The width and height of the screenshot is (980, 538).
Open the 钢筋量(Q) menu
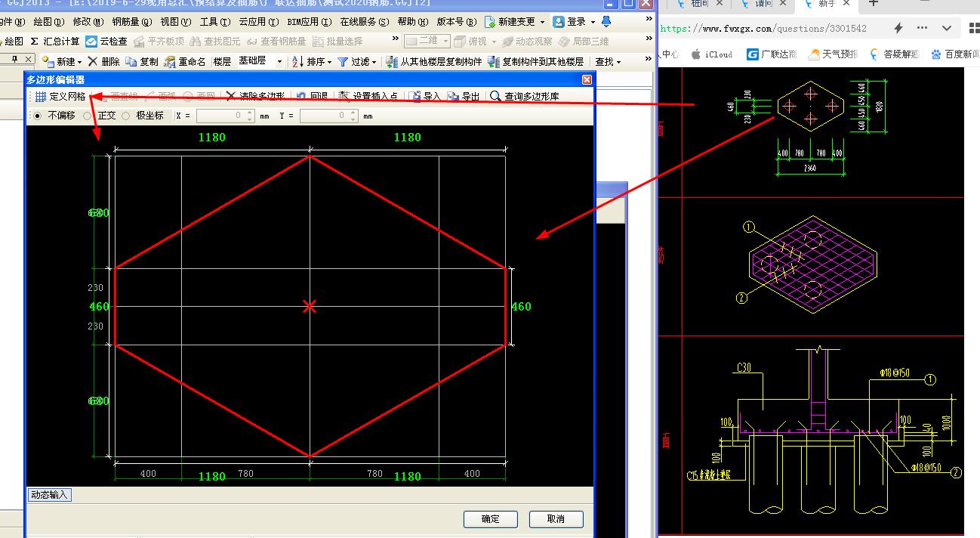pyautogui.click(x=131, y=22)
